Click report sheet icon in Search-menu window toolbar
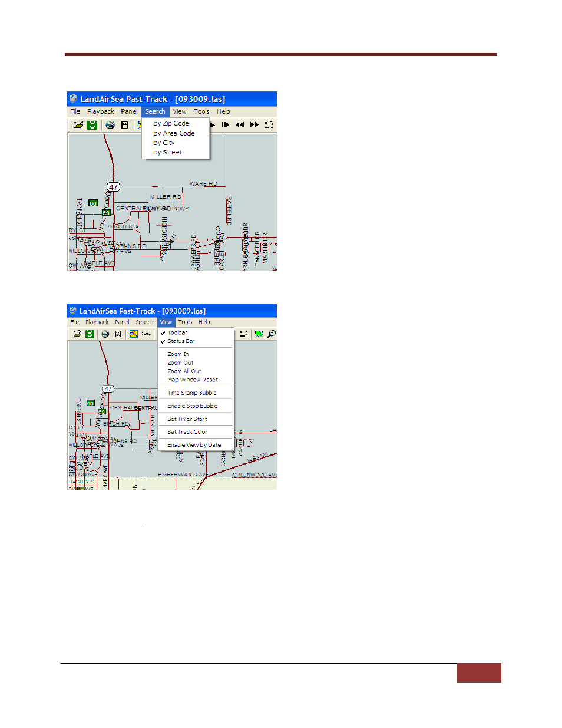Viewport: 562px width, 728px height. [x=125, y=125]
